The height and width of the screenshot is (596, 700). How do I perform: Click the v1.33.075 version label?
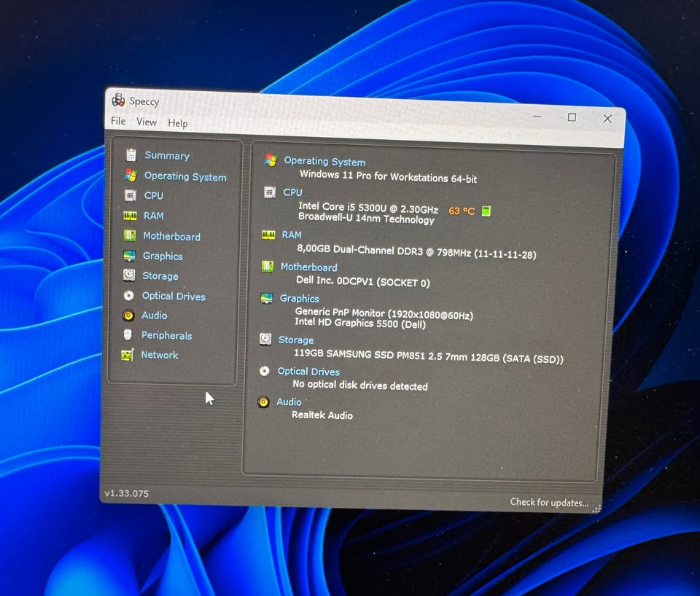126,493
